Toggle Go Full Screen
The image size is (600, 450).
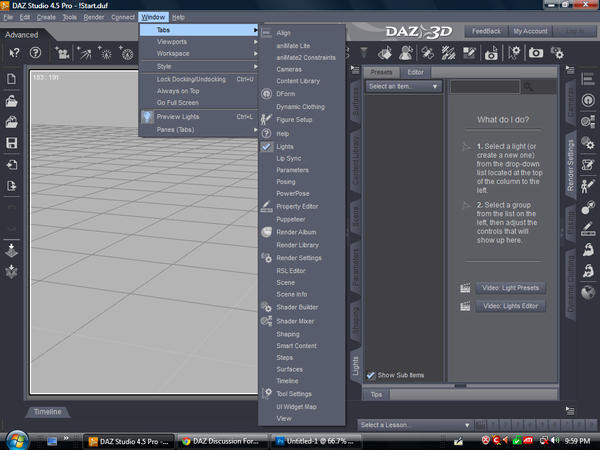point(199,103)
